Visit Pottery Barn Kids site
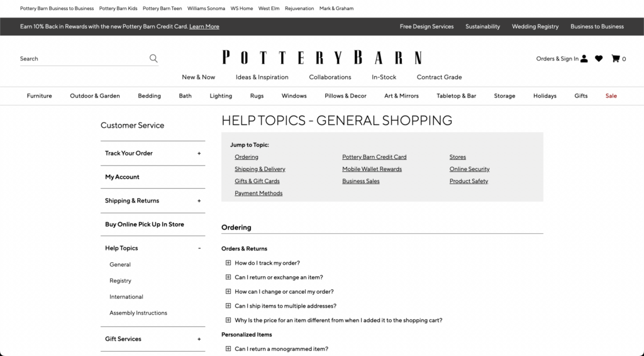This screenshot has height=356, width=644. [118, 9]
